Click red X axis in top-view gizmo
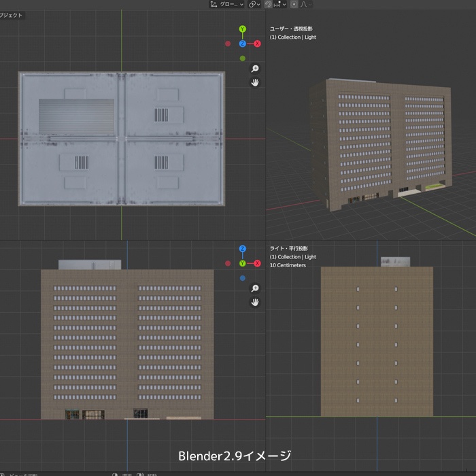 [258, 44]
